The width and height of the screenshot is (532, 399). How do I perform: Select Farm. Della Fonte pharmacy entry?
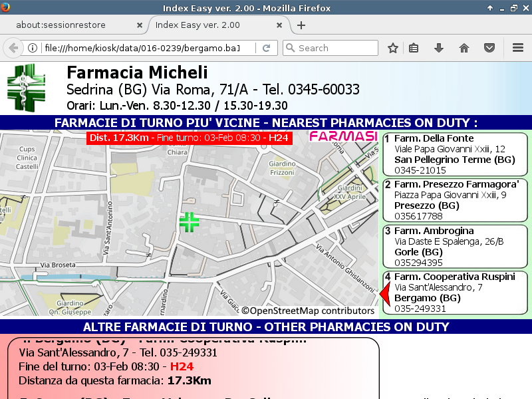pos(455,154)
